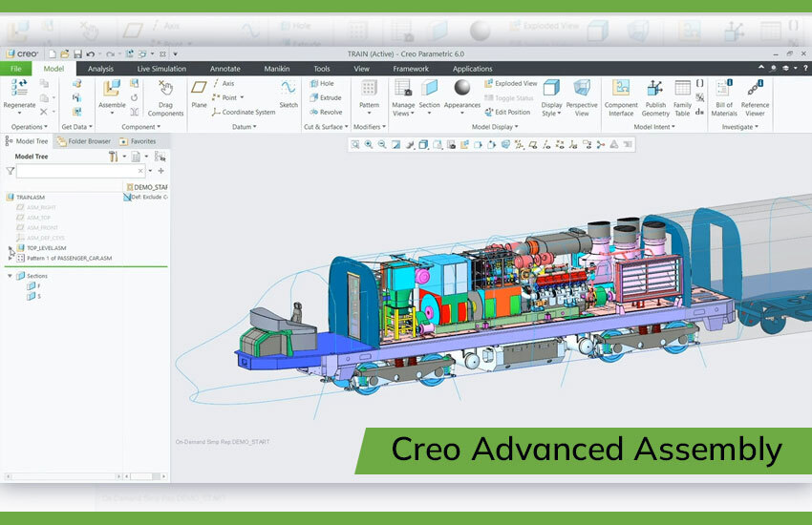Click the Edit Position tool
The image size is (812, 525).
point(507,112)
